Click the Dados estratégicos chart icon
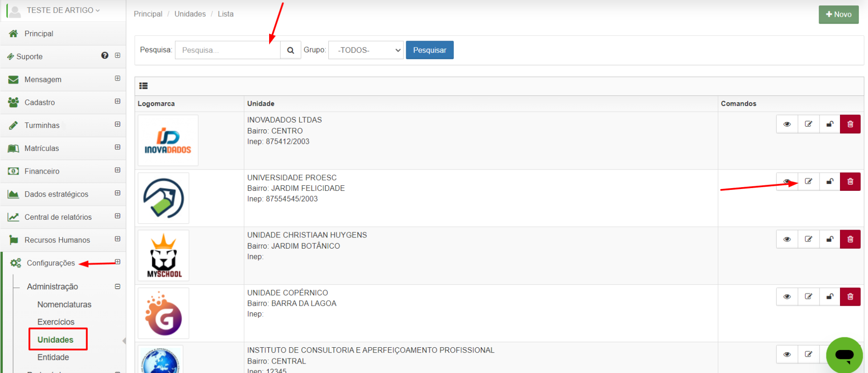The height and width of the screenshot is (373, 868). point(14,194)
